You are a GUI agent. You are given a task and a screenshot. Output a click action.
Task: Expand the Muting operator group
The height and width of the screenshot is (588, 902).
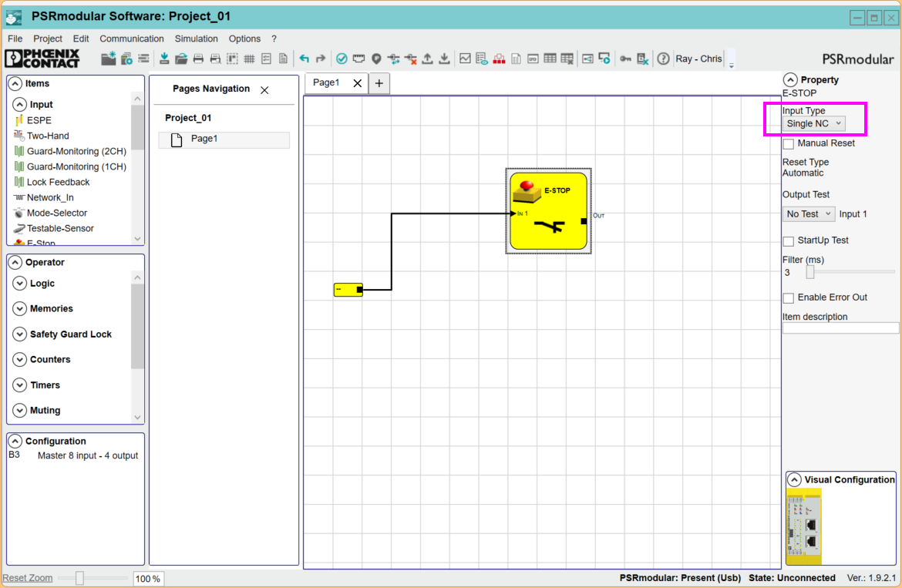coord(19,411)
